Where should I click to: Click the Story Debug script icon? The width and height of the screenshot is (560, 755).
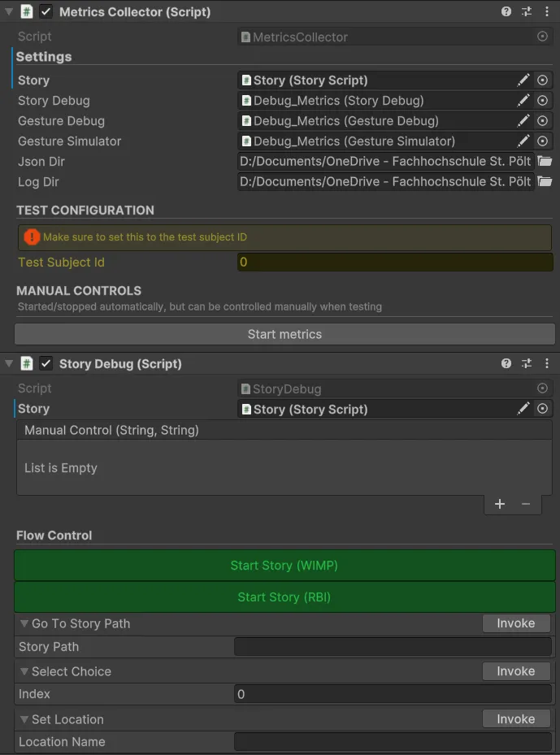[x=27, y=363]
